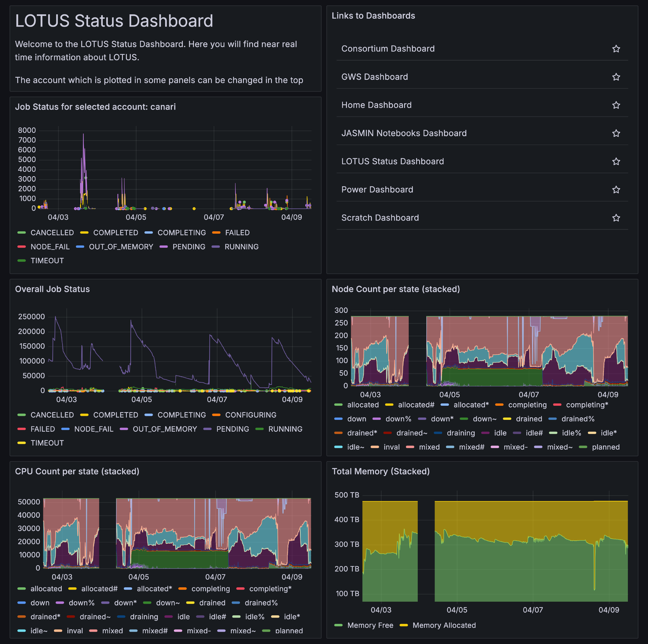Toggle PENDING series in Overall Job Status legend
Viewport: 648px width, 644px height.
tap(232, 429)
